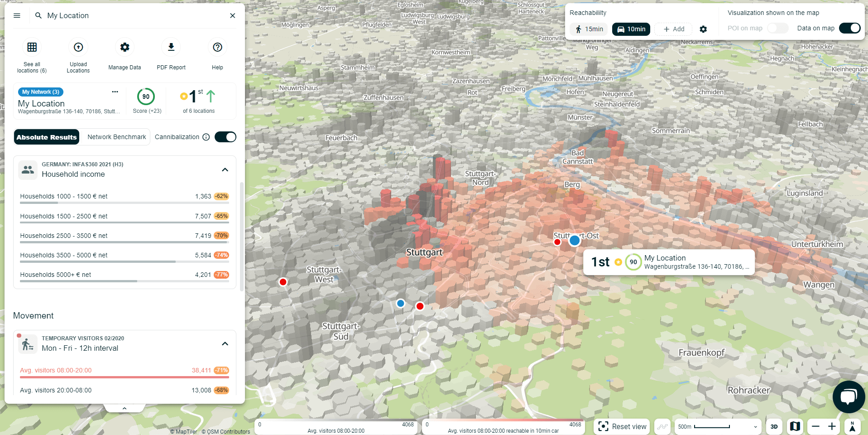Viewport: 868px width, 435px height.
Task: Click Reset view button
Action: point(622,426)
